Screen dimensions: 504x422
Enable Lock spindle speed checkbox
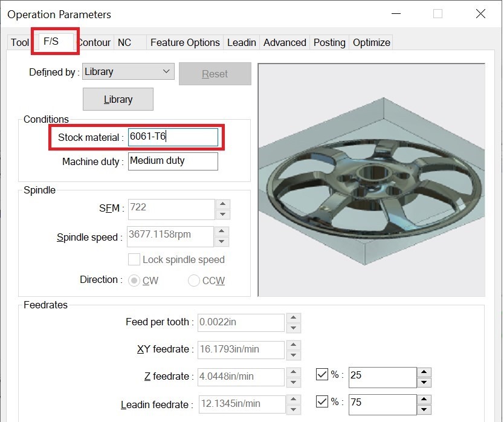pyautogui.click(x=134, y=259)
